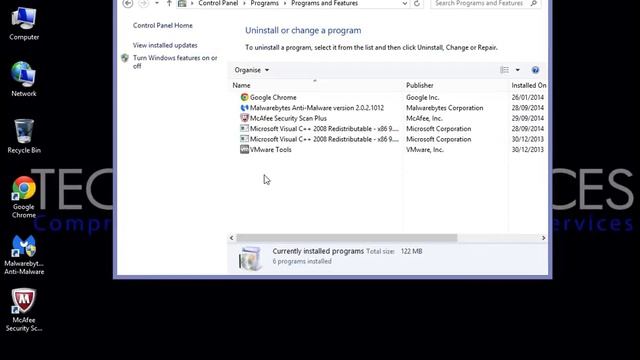
Task: Go up one level with the up arrow
Action: tap(169, 3)
